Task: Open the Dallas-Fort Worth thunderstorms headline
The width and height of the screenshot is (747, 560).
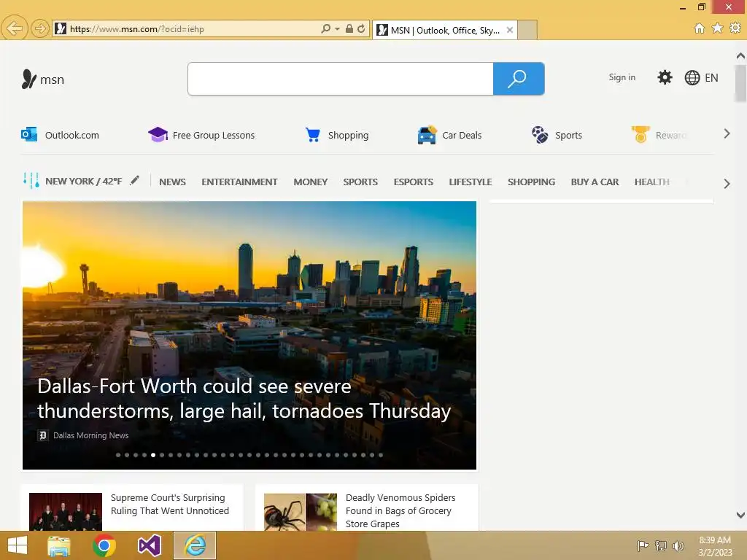Action: pyautogui.click(x=244, y=399)
